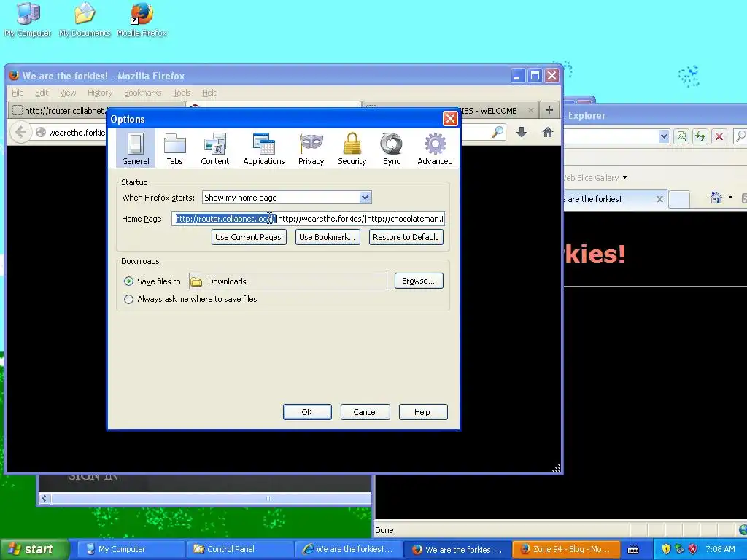
Task: Open a new Firefox tab with plus
Action: tap(549, 110)
